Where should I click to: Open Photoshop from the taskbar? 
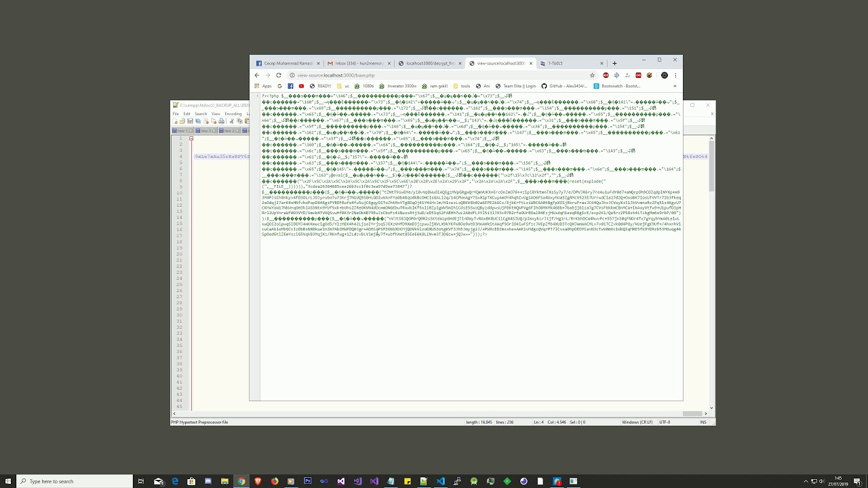point(308,481)
